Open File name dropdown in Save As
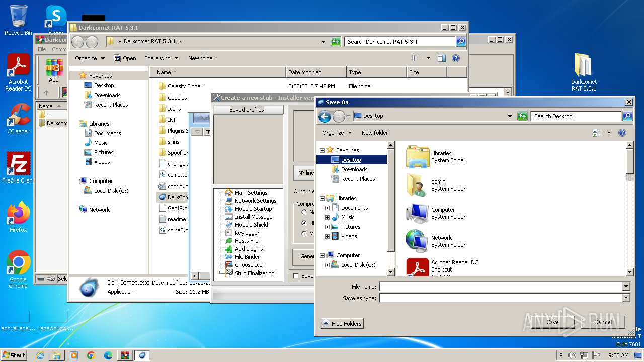The height and width of the screenshot is (362, 644). tap(626, 287)
